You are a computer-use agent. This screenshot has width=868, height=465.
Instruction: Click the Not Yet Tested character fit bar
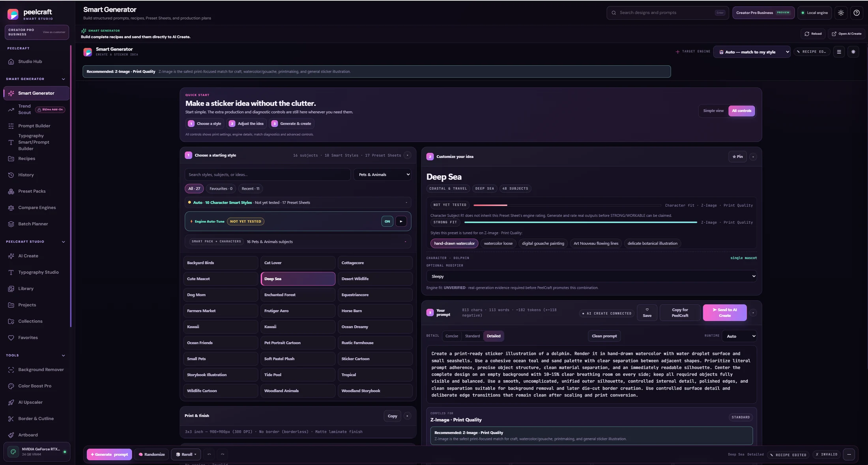[567, 205]
